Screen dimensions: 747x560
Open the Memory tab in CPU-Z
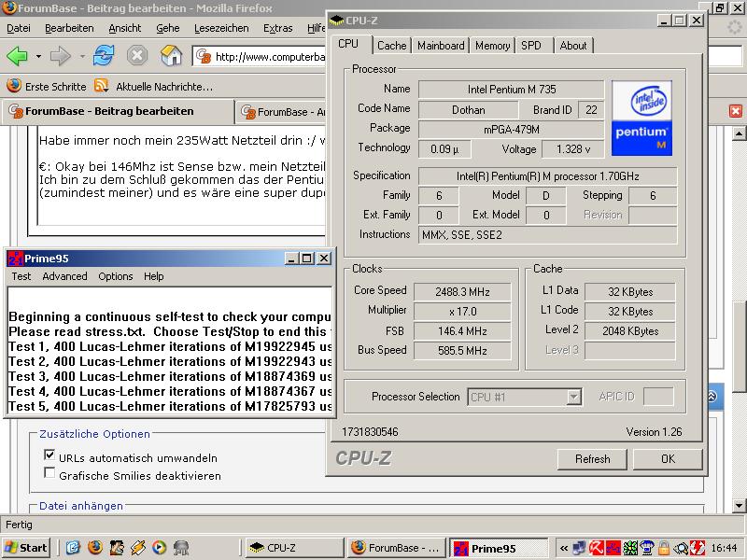(493, 46)
